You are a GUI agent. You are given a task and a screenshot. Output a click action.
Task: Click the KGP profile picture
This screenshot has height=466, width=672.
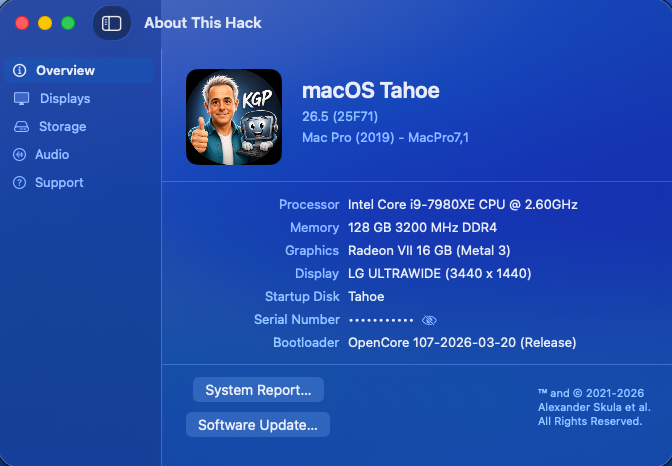click(234, 117)
